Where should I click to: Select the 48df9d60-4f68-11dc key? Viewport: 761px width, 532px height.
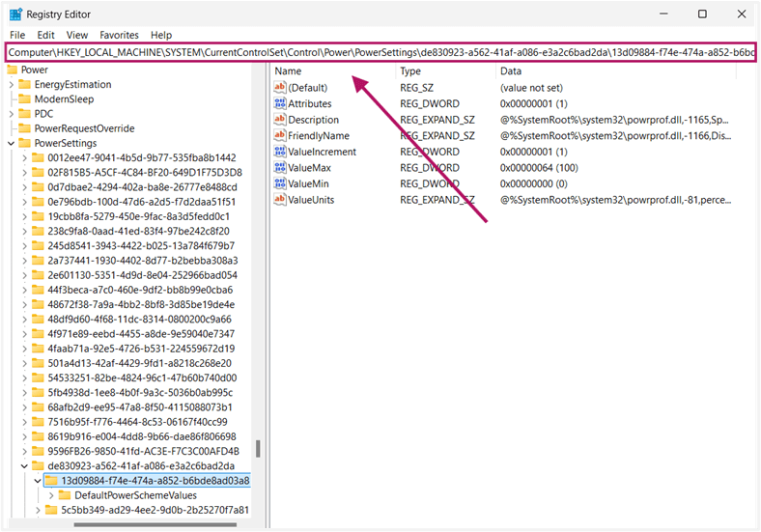coord(139,319)
